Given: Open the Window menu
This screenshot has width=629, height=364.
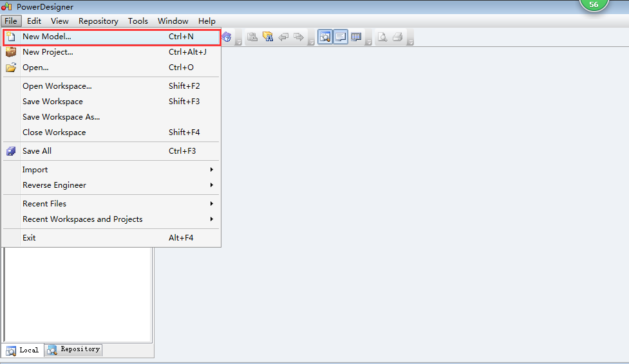Looking at the screenshot, I should coord(173,21).
